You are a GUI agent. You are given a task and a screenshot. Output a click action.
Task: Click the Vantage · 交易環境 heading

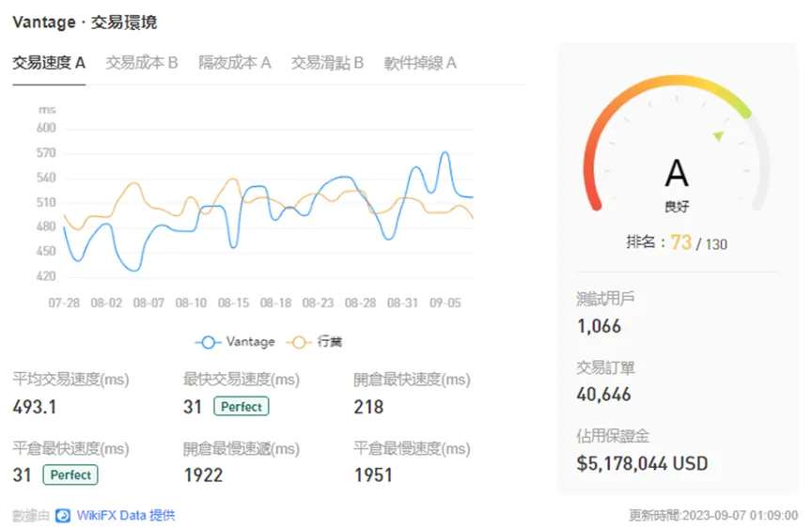pos(85,23)
